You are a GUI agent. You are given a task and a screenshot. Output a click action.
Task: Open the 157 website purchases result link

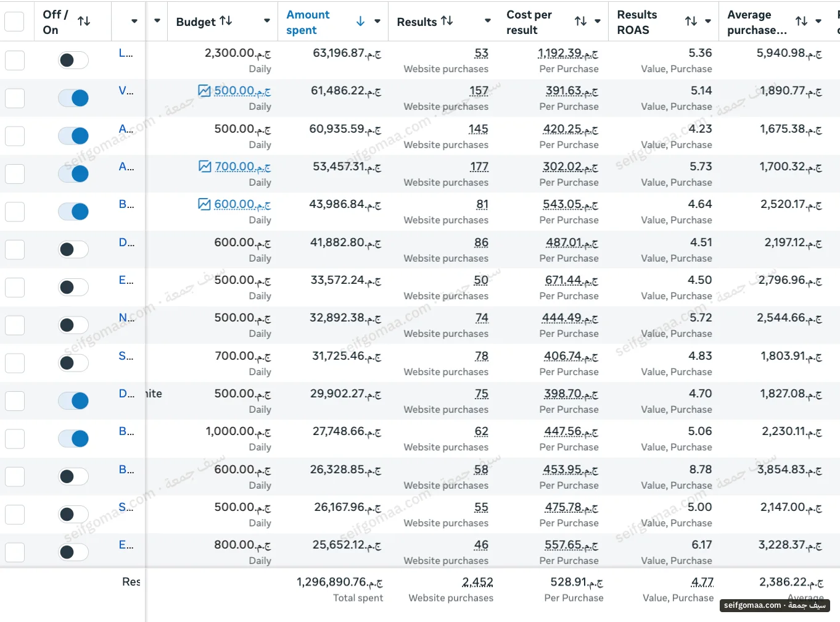[479, 91]
